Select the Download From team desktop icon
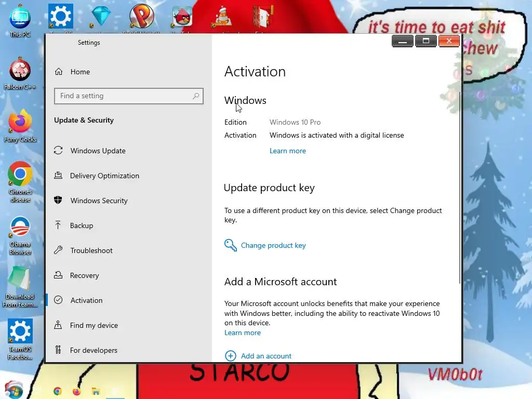This screenshot has height=399, width=532. [20, 287]
